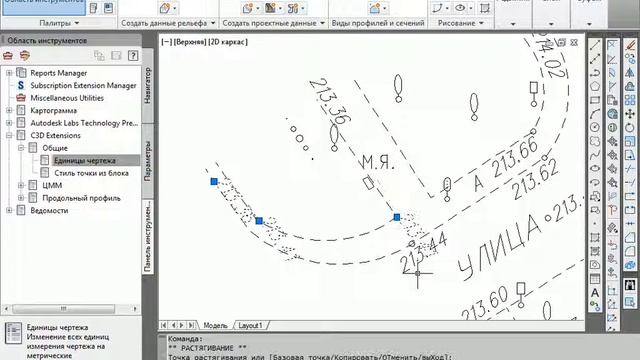Expand Autodesk Labs Technology Preview node
Image resolution: width=640 pixels, height=360 pixels.
click(x=9, y=123)
